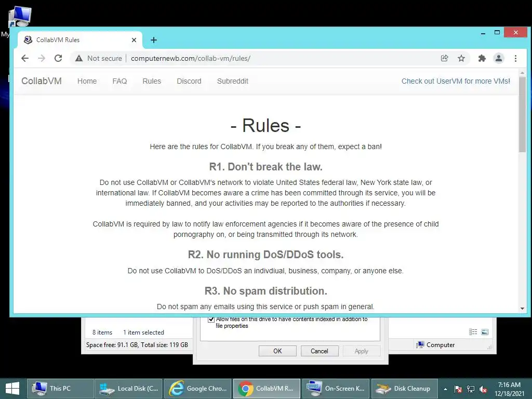Click OK in drive properties dialog
This screenshot has height=399, width=532.
pyautogui.click(x=277, y=351)
